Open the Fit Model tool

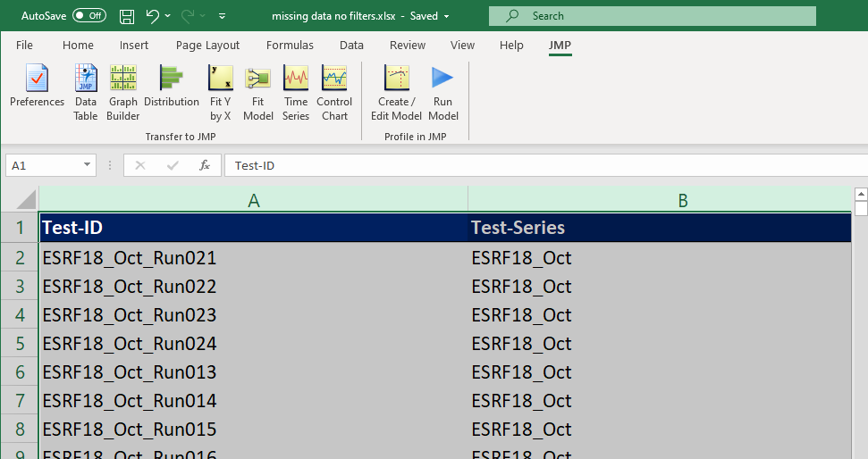258,91
